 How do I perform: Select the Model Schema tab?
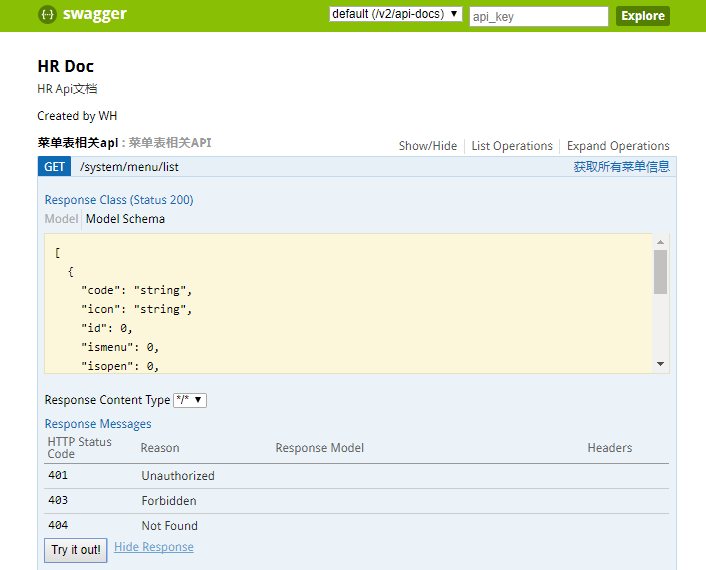click(x=125, y=219)
